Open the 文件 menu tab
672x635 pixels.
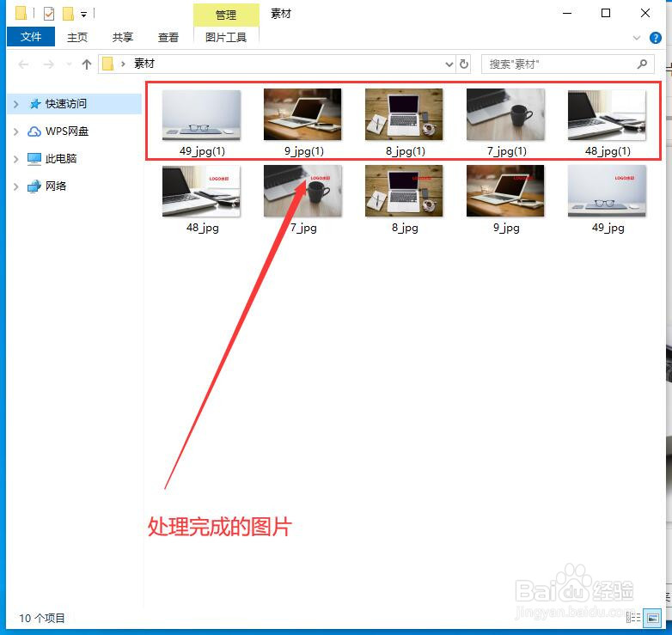31,37
